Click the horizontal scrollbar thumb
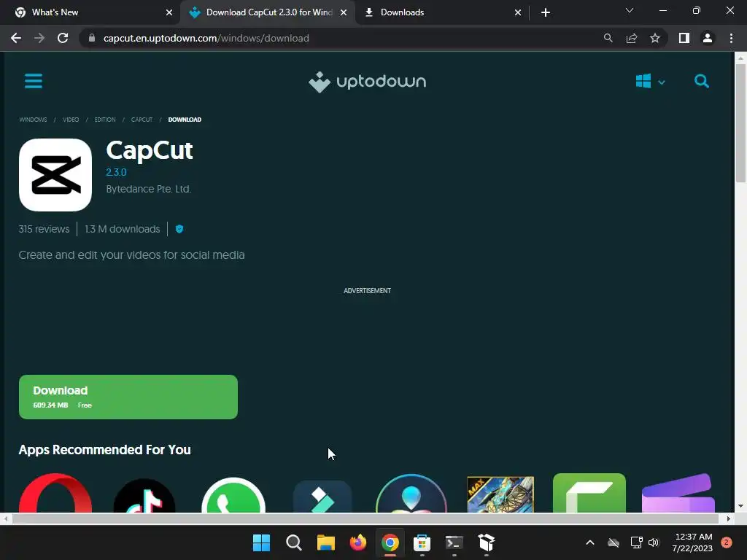 point(365,518)
